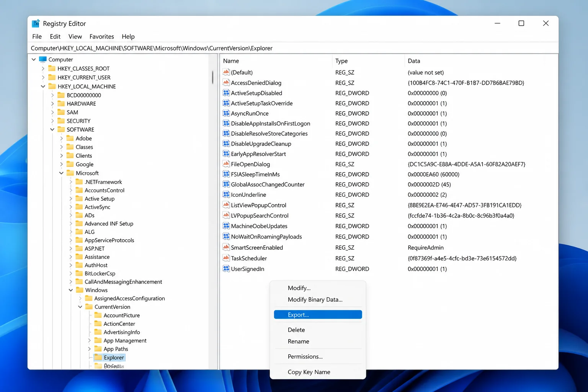Expand the SAM key

(52, 112)
